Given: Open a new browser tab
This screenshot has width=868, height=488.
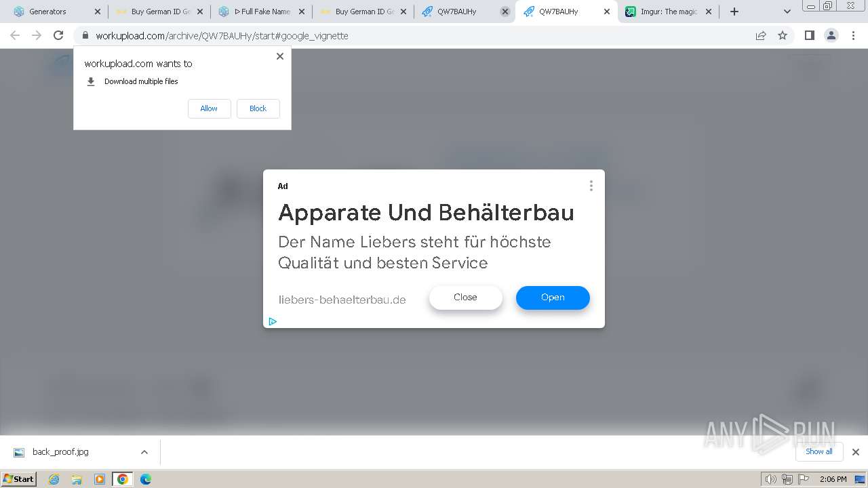Looking at the screenshot, I should tap(734, 12).
